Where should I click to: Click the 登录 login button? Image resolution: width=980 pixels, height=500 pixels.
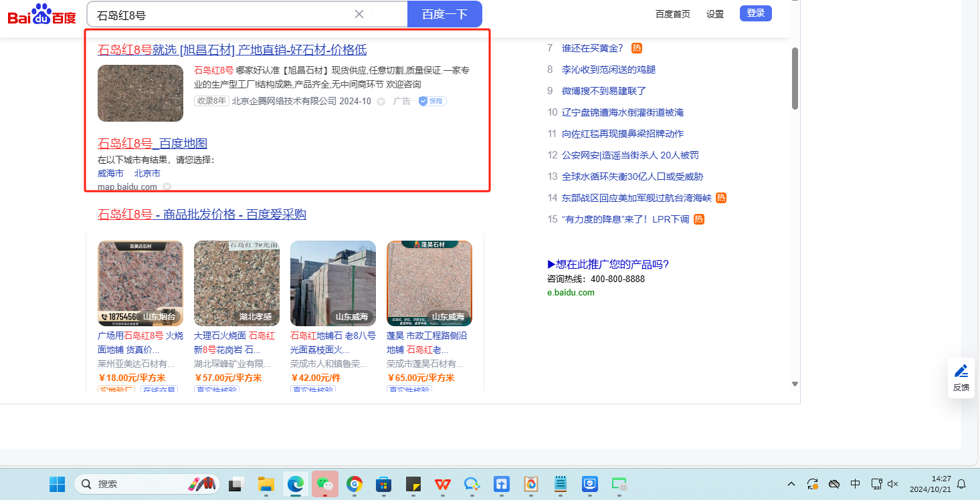755,13
